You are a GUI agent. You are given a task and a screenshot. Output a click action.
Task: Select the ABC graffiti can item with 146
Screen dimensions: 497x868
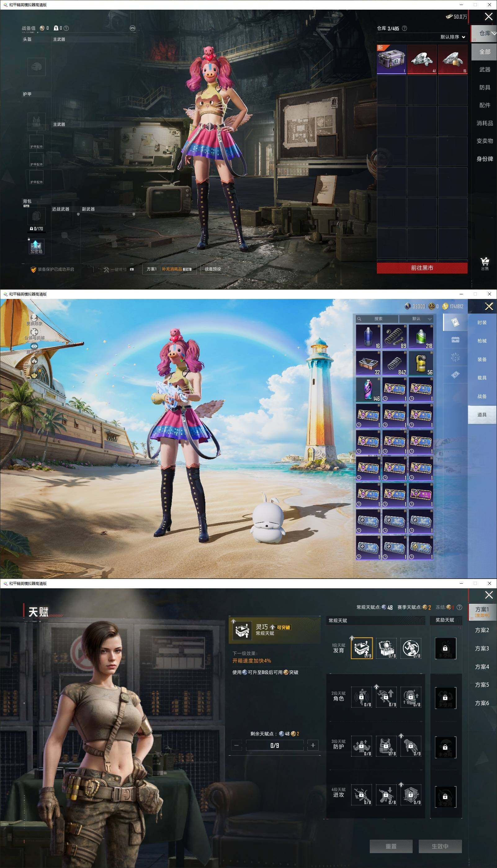368,389
